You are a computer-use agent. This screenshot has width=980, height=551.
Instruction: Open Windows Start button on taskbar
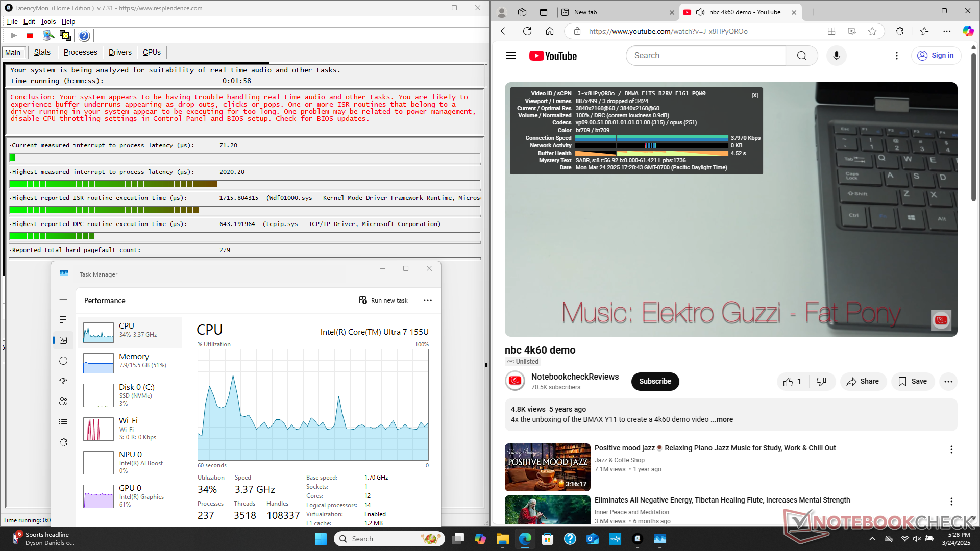coord(321,539)
